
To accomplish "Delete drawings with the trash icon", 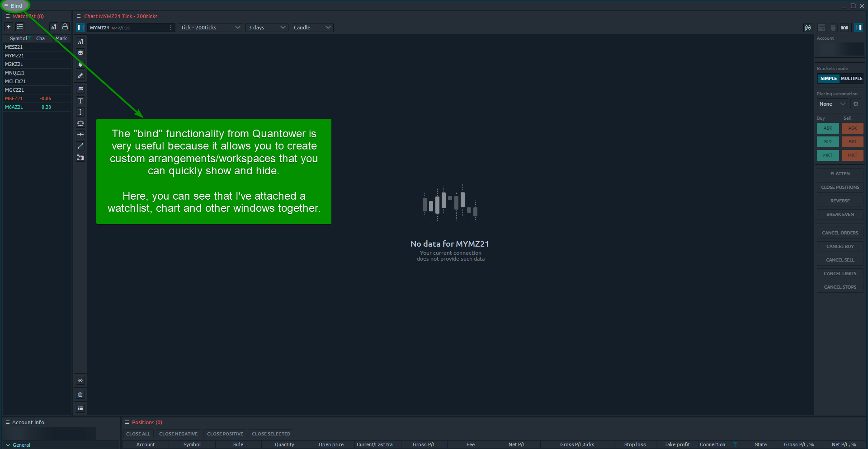I will (80, 394).
